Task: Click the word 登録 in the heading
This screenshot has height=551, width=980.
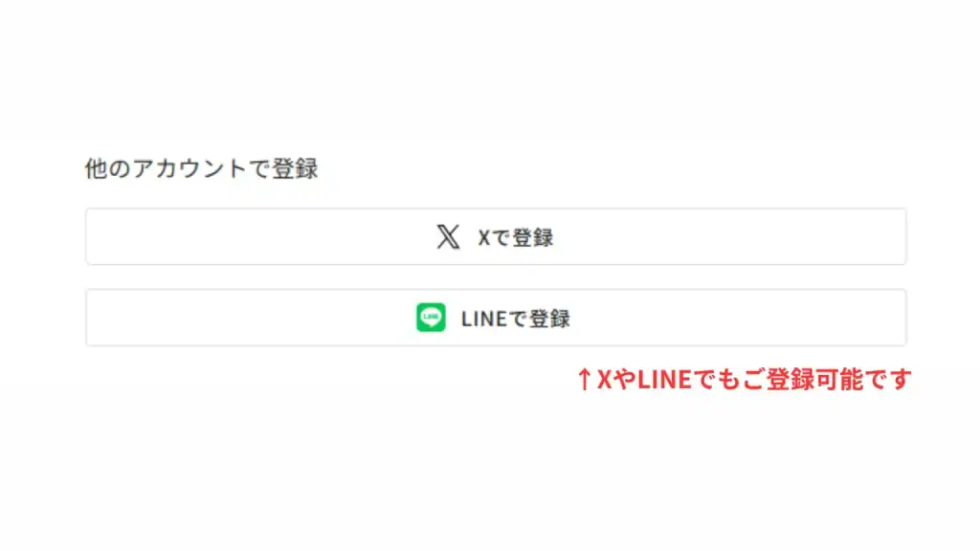Action: tap(295, 168)
